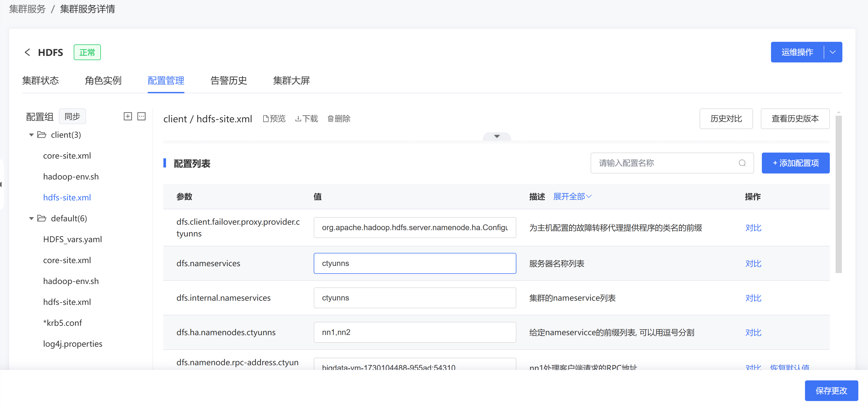This screenshot has width=868, height=406.
Task: Click the 参数 column header
Action: coord(184,197)
